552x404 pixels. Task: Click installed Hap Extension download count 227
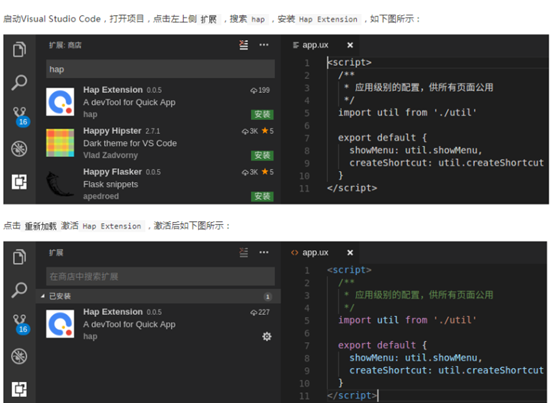pos(260,312)
